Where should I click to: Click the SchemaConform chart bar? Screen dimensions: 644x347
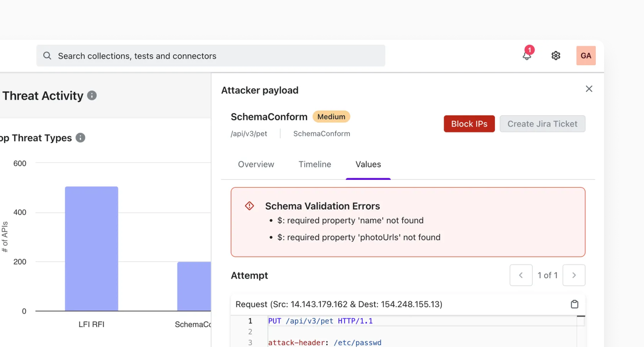click(x=194, y=286)
